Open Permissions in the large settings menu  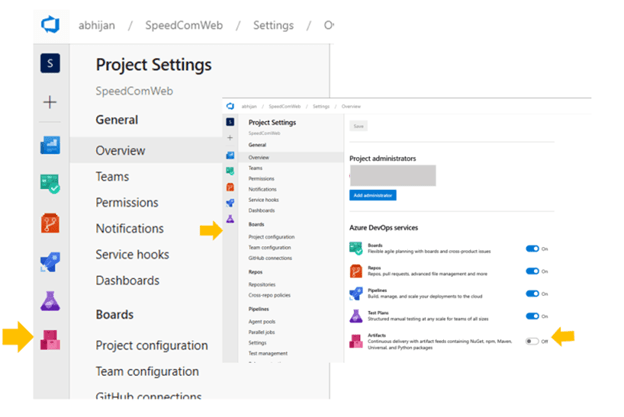click(126, 202)
